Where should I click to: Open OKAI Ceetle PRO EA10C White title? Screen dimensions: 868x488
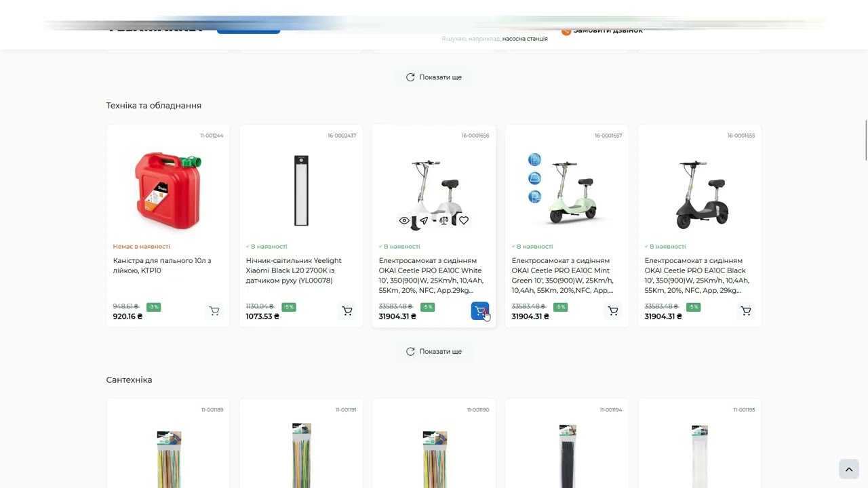431,275
